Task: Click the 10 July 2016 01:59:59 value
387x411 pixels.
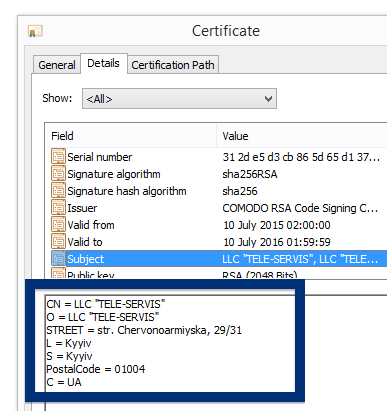Action: click(x=277, y=242)
